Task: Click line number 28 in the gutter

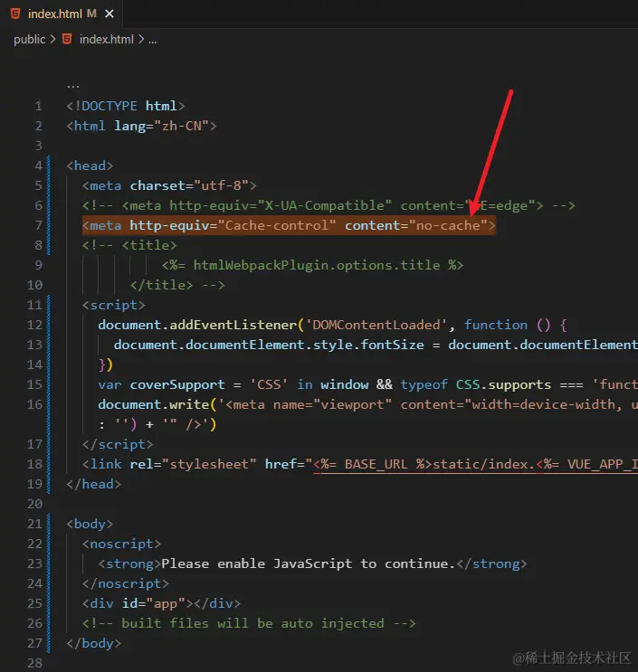Action: [x=34, y=663]
